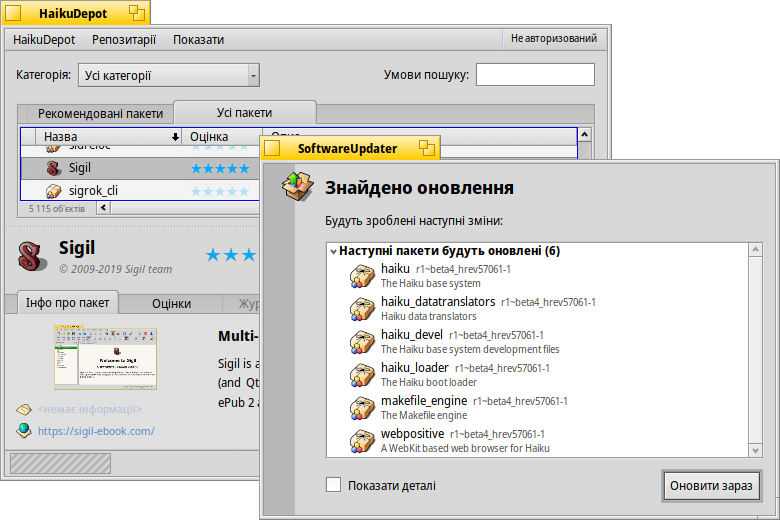Click the haiku_datatranslators package icon
Viewport: 780px width, 520px height.
click(x=362, y=309)
